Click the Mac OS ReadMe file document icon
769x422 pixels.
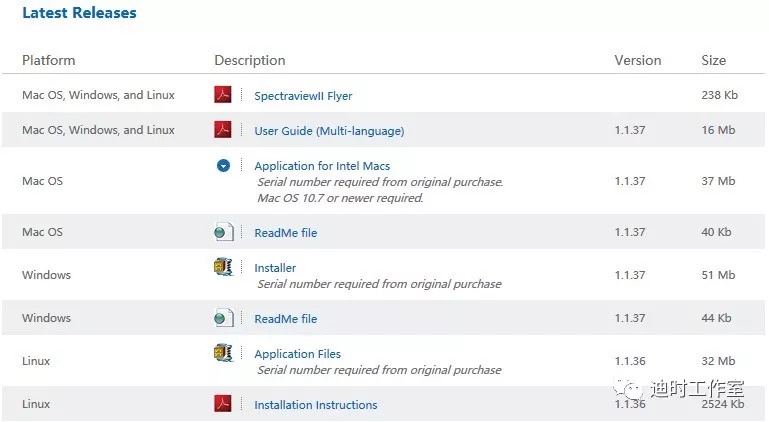click(x=223, y=233)
